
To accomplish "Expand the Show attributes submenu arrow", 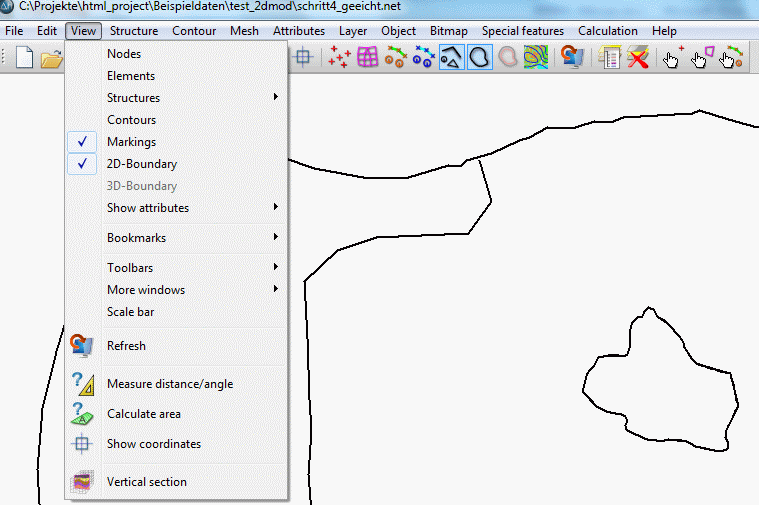I will coord(275,207).
